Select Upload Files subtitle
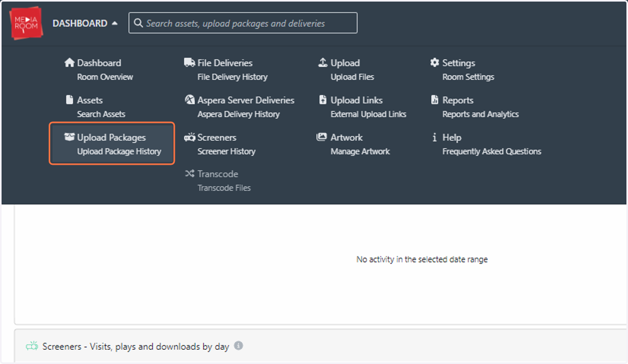Viewport: 628px width, 364px height. 352,77
